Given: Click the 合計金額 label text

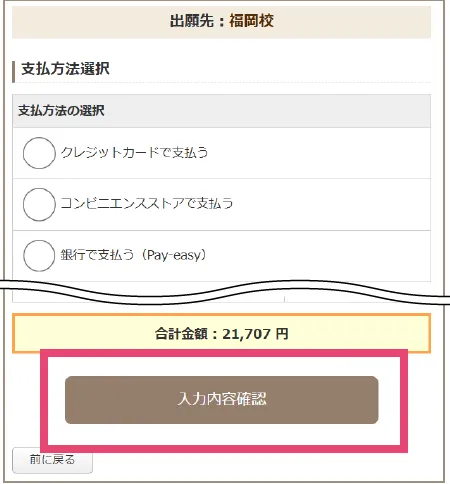Looking at the screenshot, I should [x=181, y=334].
